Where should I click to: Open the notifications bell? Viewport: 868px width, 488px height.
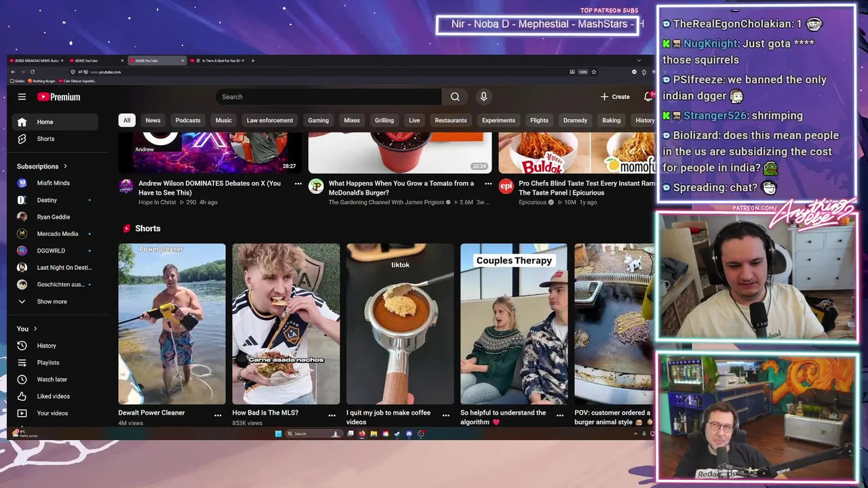click(x=648, y=97)
